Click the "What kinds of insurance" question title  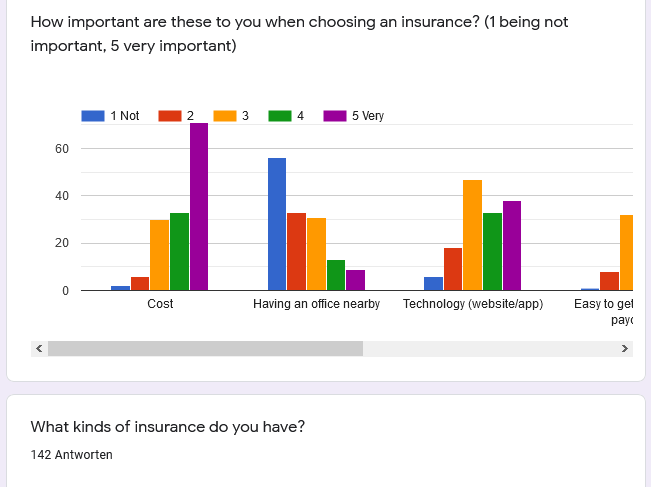click(x=168, y=427)
